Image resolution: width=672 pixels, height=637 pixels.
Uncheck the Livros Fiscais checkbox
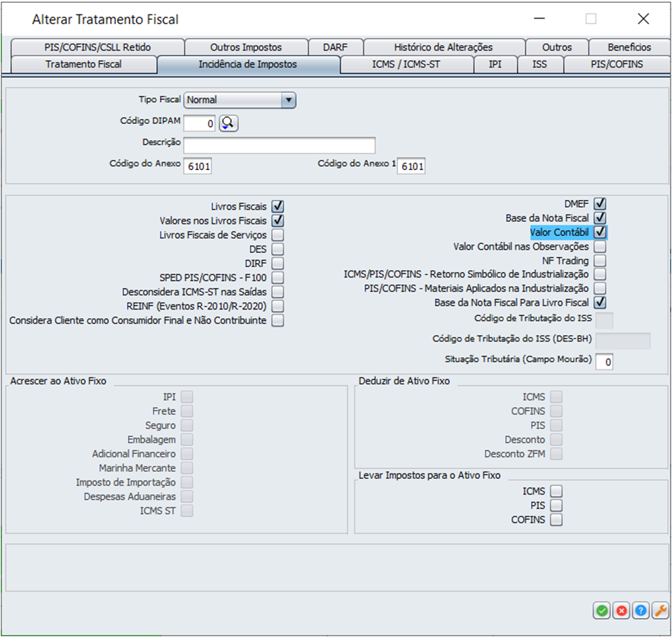(278, 206)
